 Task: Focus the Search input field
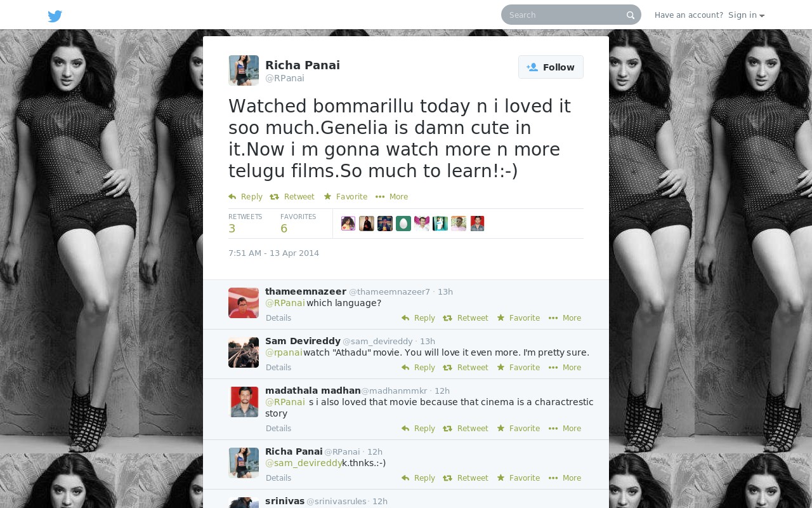(x=565, y=15)
